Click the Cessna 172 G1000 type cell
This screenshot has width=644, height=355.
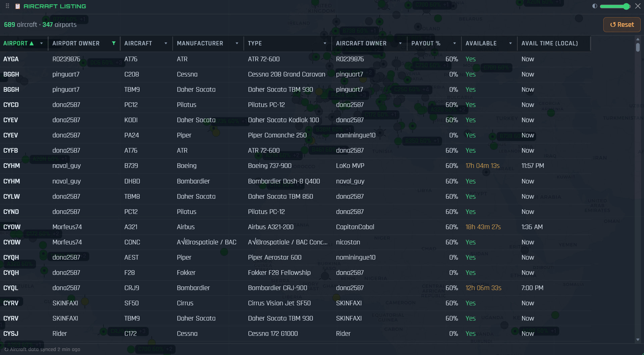click(273, 334)
